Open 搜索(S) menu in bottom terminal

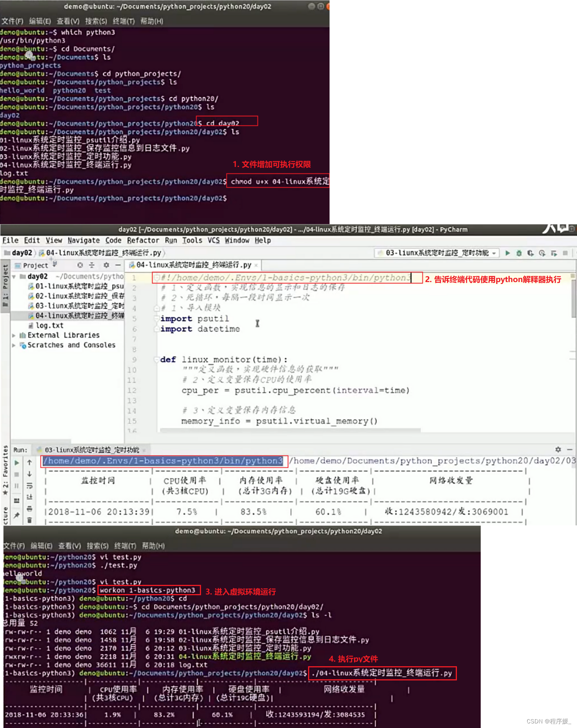coord(97,546)
